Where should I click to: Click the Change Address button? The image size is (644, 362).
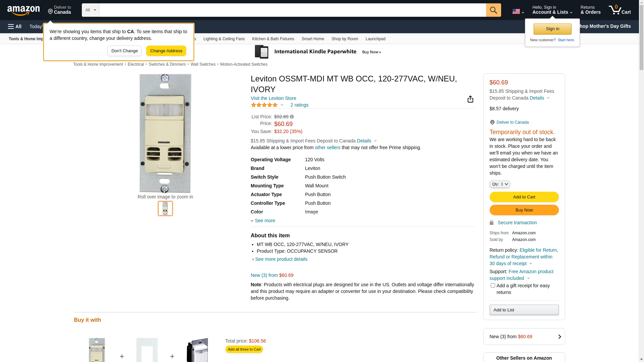166,51
